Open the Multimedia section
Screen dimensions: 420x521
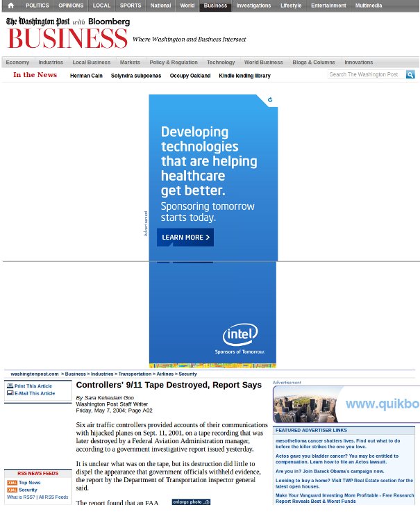369,6
